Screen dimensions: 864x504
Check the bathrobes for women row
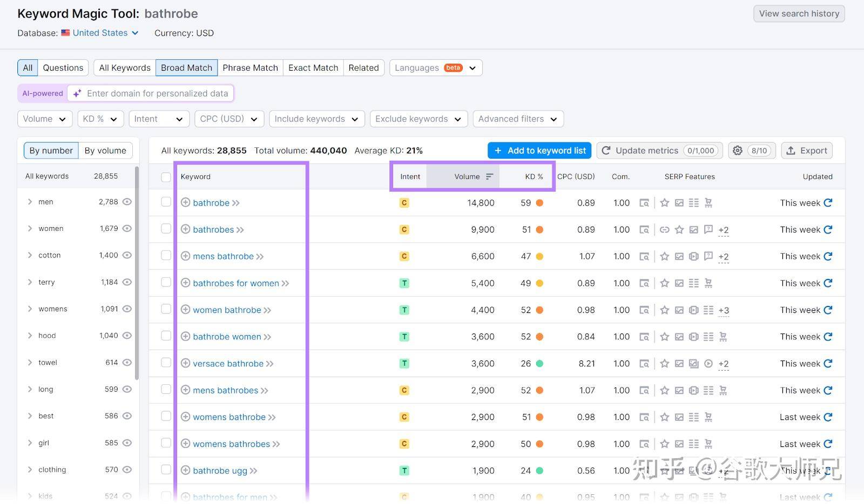click(166, 282)
